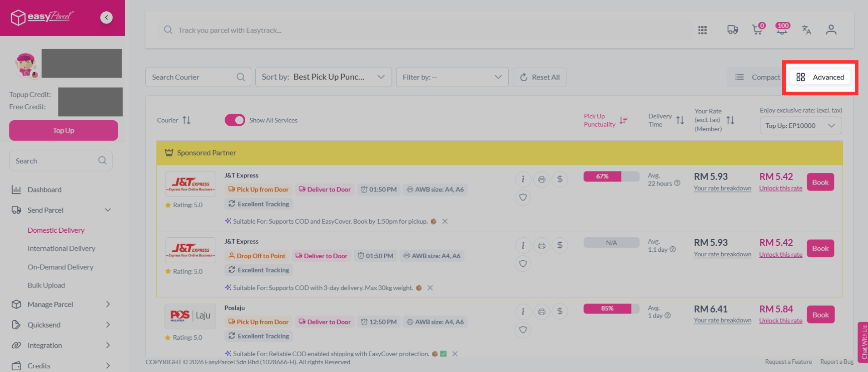
Task: Sort by the Courier column arrows
Action: [186, 120]
